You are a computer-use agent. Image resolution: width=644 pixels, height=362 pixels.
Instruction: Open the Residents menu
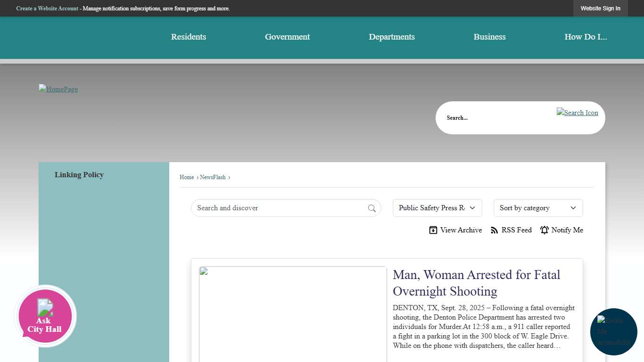[189, 37]
